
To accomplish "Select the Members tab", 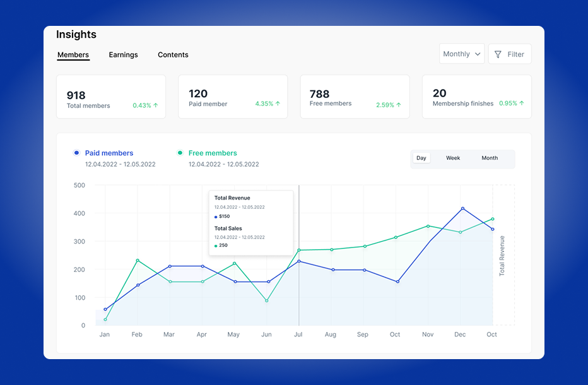I will (x=73, y=55).
